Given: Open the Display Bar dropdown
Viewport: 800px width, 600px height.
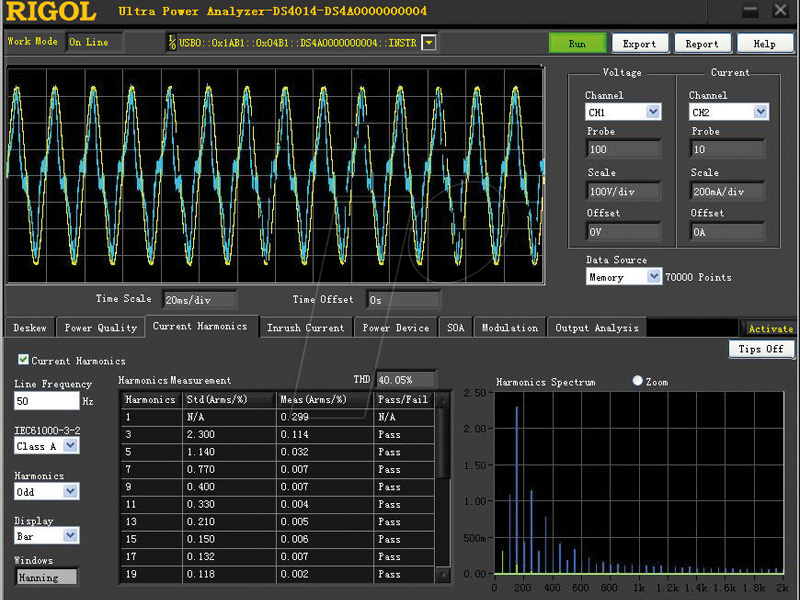Looking at the screenshot, I should coord(70,536).
